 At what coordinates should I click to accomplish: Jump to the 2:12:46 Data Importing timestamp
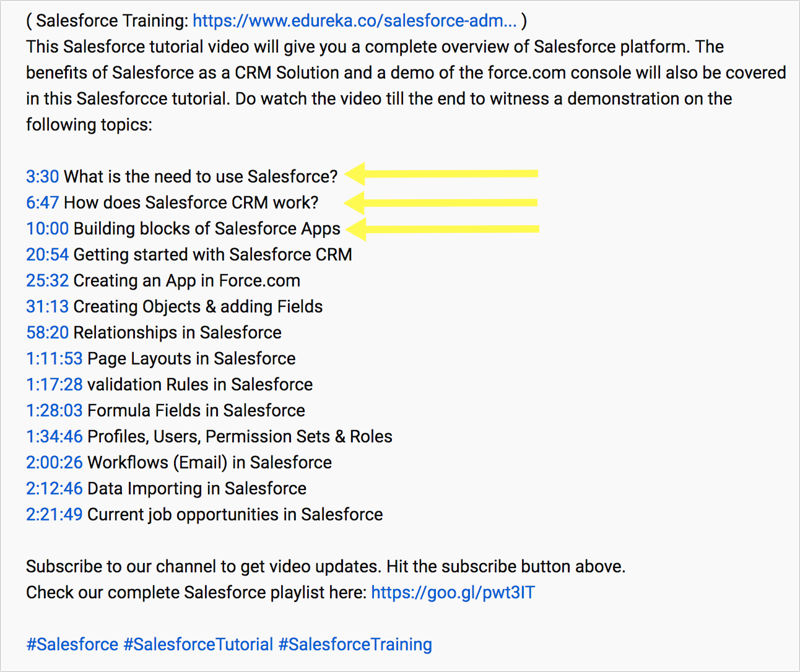pyautogui.click(x=54, y=489)
